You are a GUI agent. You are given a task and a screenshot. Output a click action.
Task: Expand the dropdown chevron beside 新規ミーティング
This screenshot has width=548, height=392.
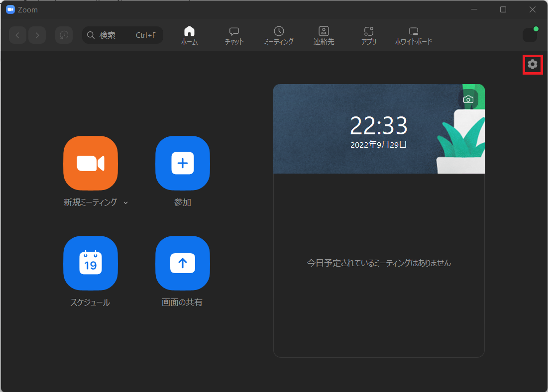click(x=126, y=203)
